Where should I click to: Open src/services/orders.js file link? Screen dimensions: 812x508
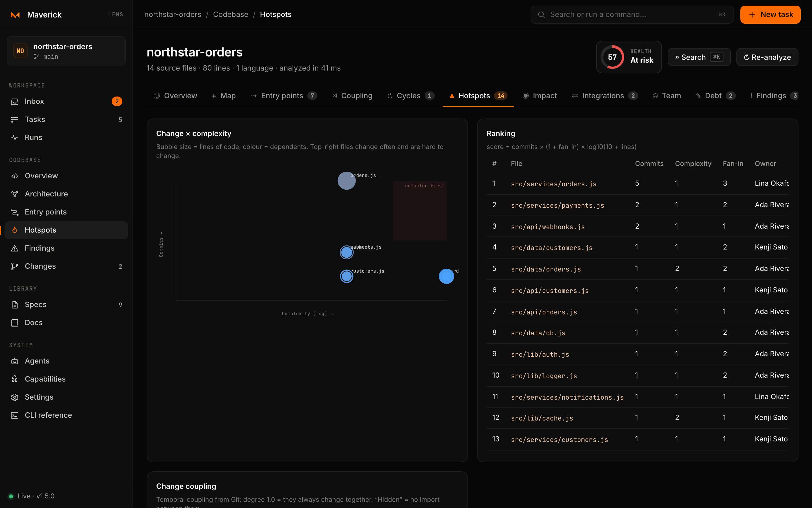coord(554,184)
